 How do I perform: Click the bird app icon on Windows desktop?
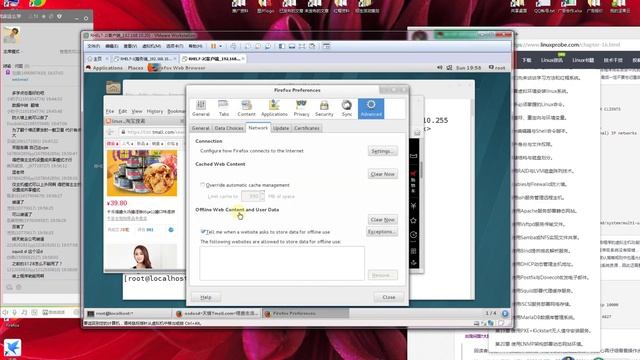point(12,347)
